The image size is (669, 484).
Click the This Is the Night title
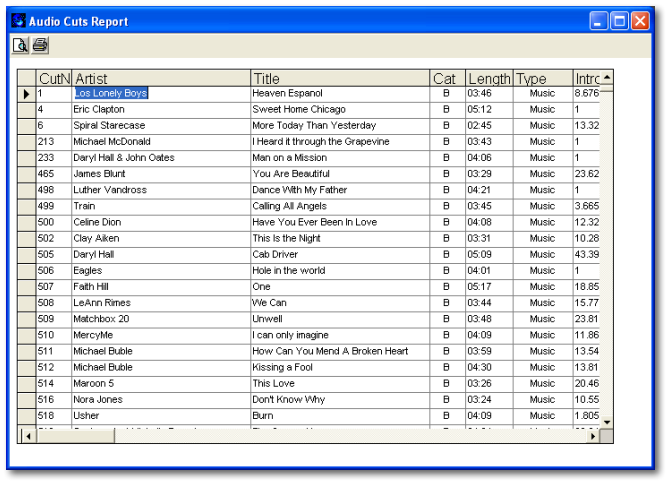(x=340, y=239)
